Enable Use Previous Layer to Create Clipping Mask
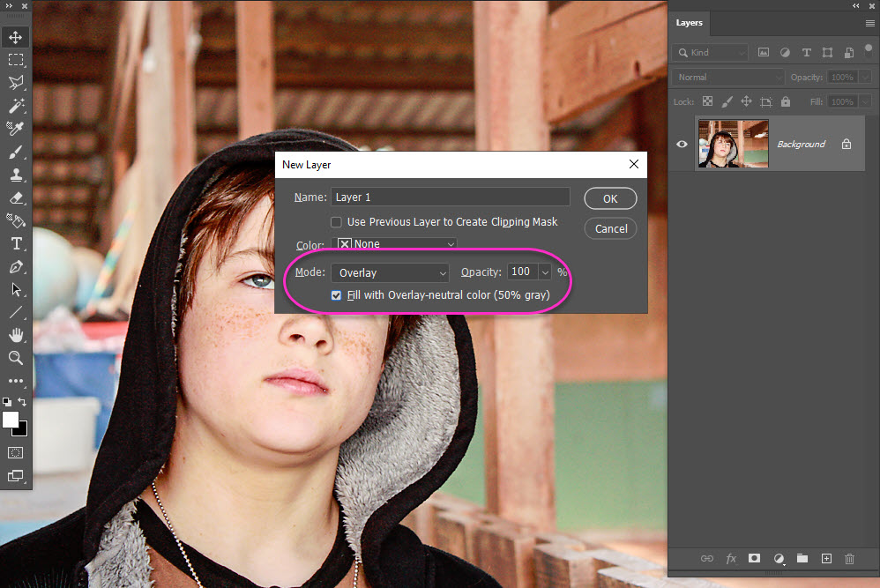This screenshot has width=880, height=588. pos(336,222)
